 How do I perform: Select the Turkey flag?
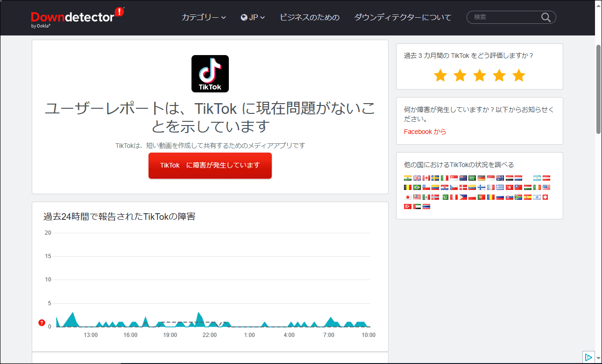tap(408, 206)
